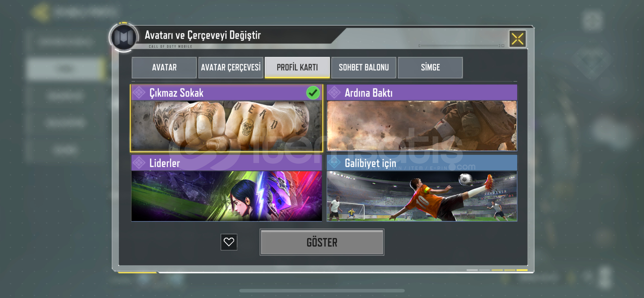Click the blue diamond icon beside Galibiyet için
Viewport: 644px width, 298px height.
[335, 163]
